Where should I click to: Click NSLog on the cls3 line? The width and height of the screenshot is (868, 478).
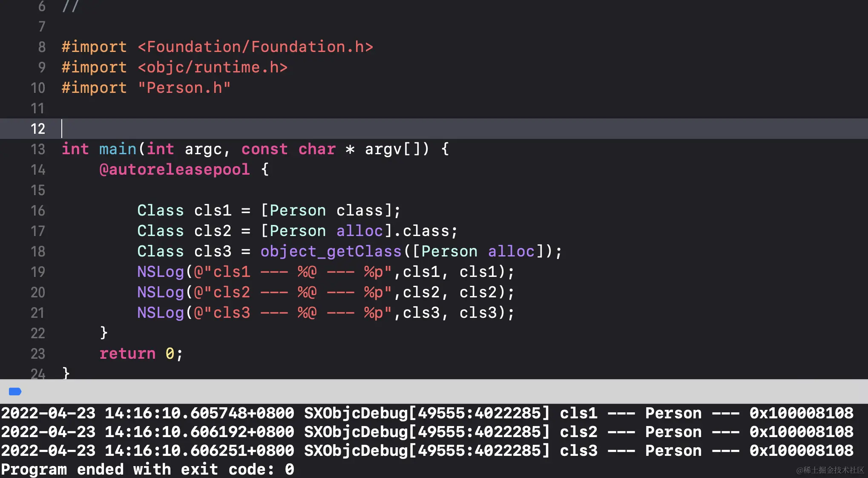pyautogui.click(x=160, y=313)
